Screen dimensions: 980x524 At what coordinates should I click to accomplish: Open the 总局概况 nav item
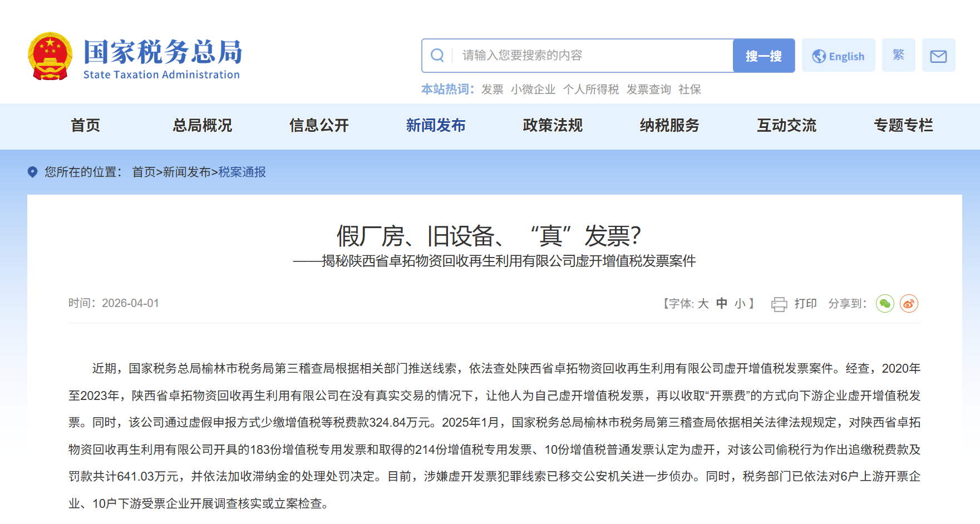pos(202,126)
